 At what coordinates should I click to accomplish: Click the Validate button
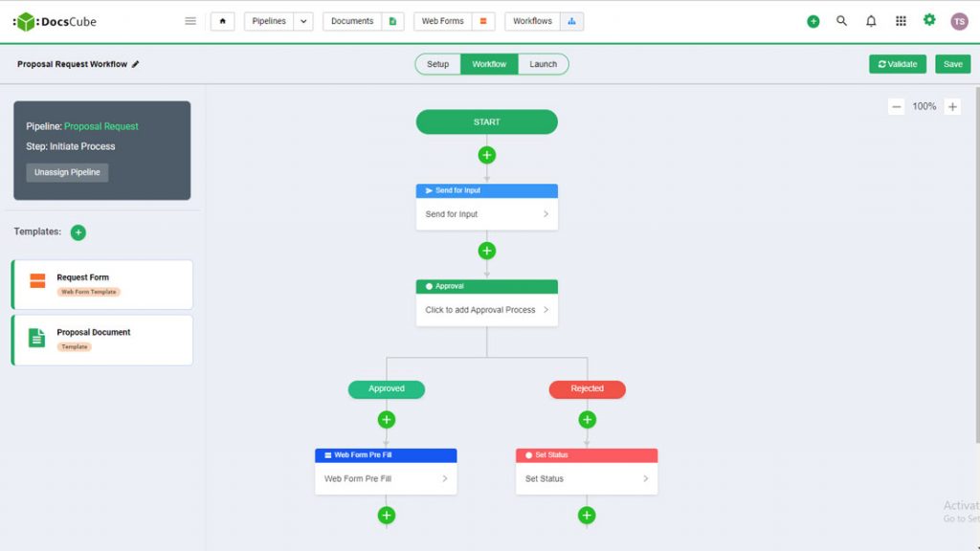898,64
